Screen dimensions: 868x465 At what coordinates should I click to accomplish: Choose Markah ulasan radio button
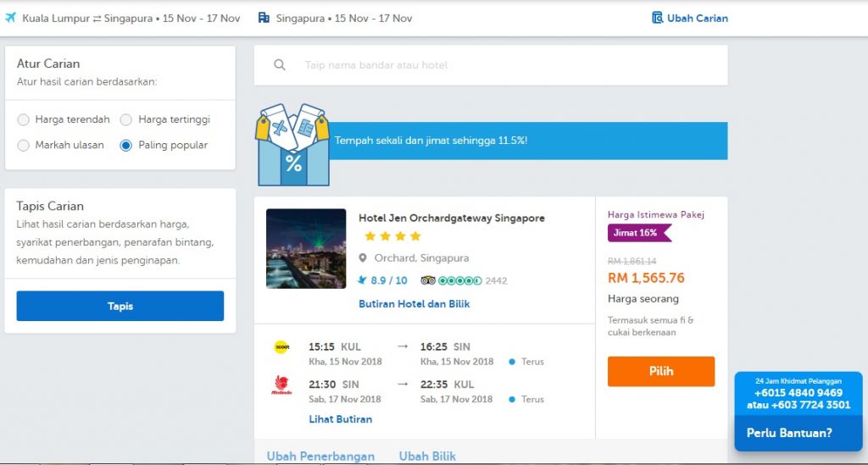24,146
